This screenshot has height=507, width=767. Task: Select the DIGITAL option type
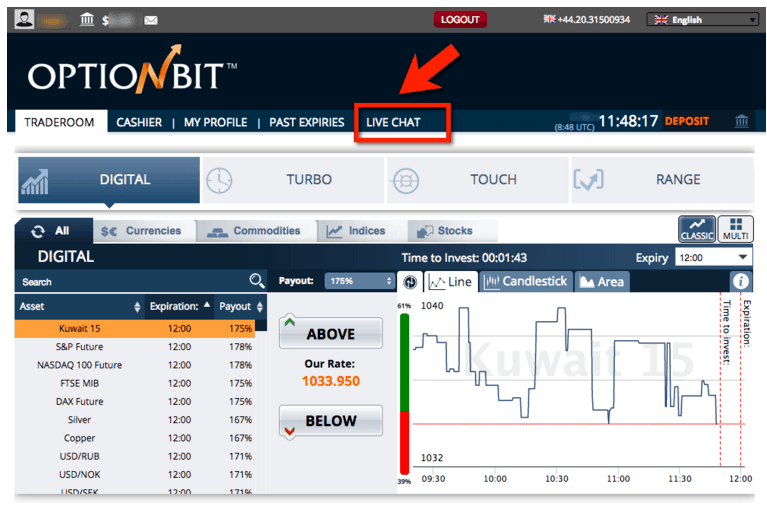pos(109,180)
